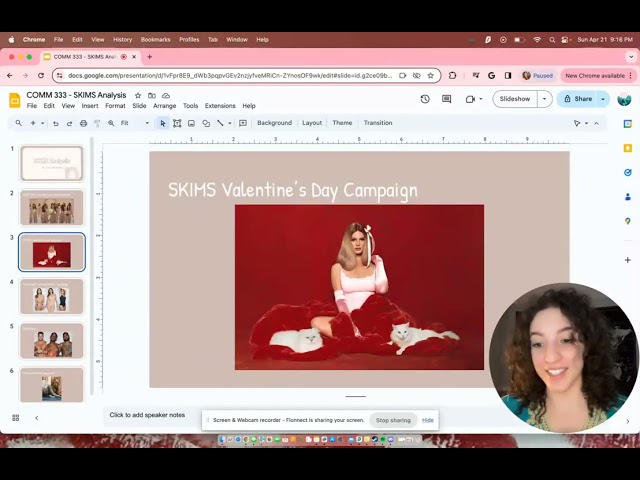Open the Contacts side panel icon
Image resolution: width=640 pixels, height=480 pixels.
[x=628, y=197]
